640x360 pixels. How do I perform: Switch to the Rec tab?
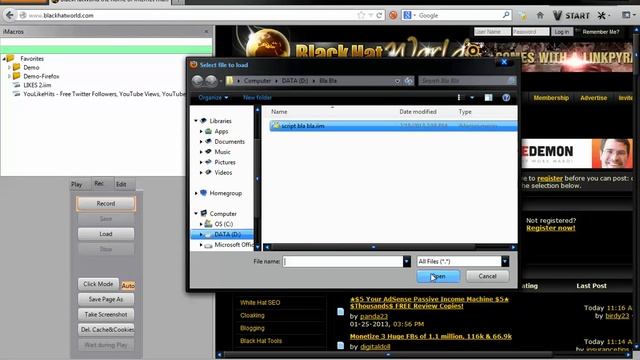click(99, 183)
